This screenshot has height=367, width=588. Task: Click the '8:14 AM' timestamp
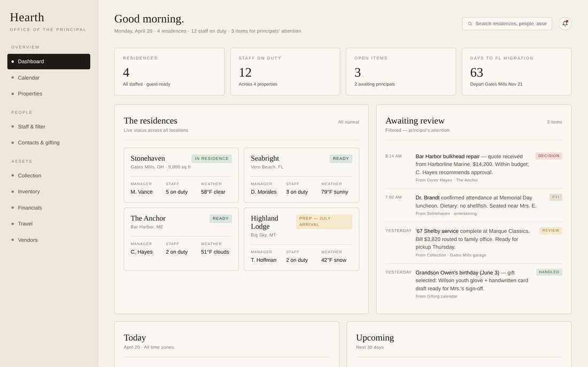coord(393,156)
